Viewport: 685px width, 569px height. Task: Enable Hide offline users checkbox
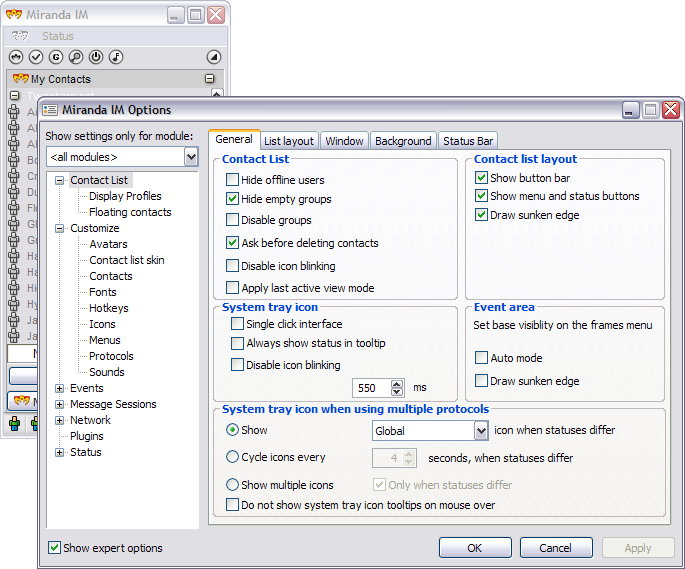(232, 180)
